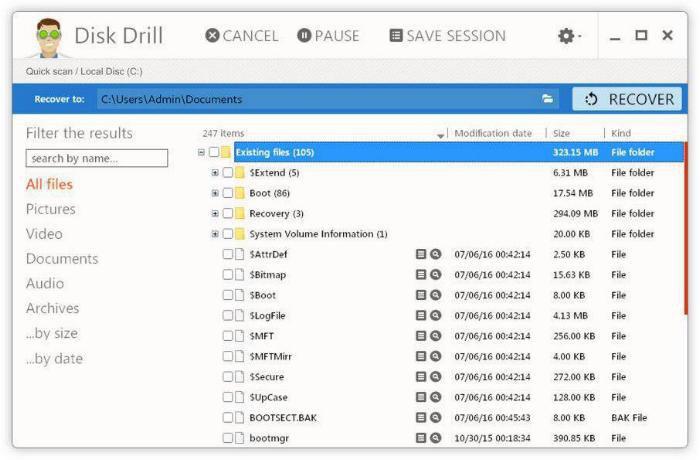Click the red vertical scrollbar
Viewport: 700px width, 460px height.
coord(686,228)
